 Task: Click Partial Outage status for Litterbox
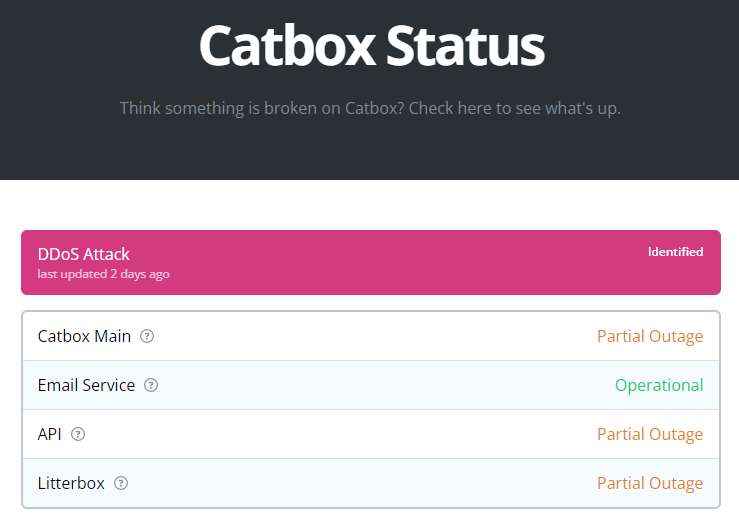click(650, 483)
